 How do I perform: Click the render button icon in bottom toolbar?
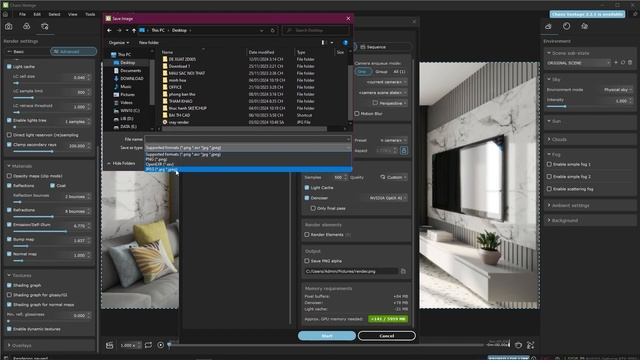[x=109, y=345]
